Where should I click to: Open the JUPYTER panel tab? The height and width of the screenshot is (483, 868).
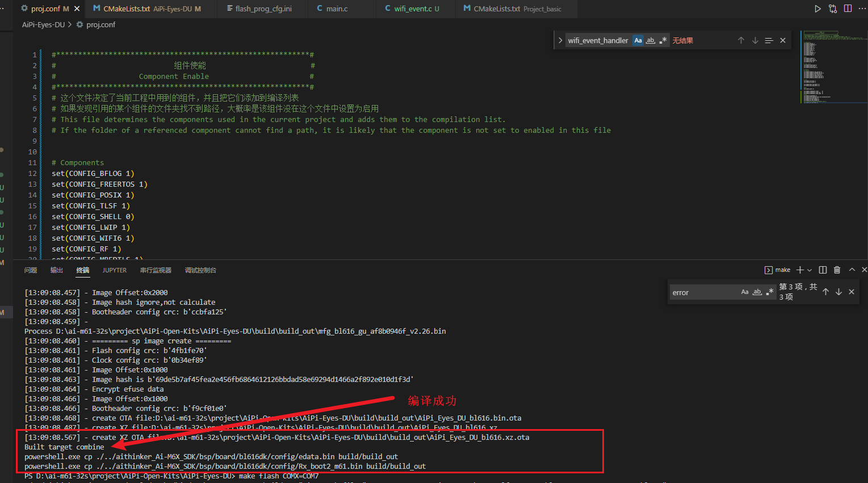[115, 270]
